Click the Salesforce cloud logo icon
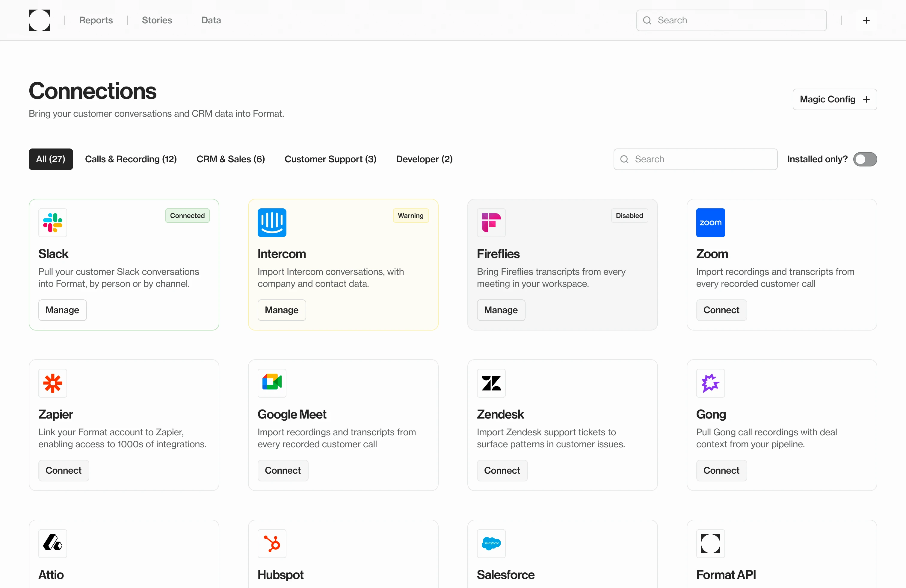Viewport: 906px width, 588px height. pos(491,543)
